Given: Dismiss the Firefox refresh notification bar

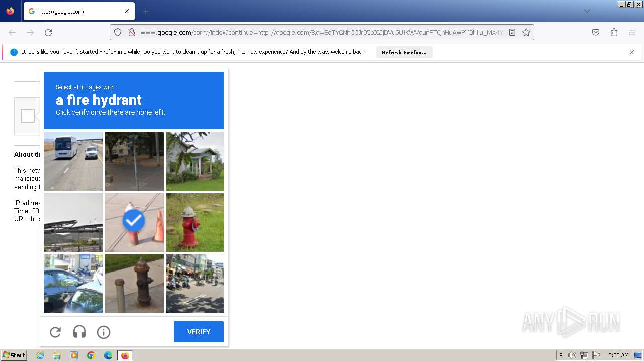Looking at the screenshot, I should coord(632,52).
